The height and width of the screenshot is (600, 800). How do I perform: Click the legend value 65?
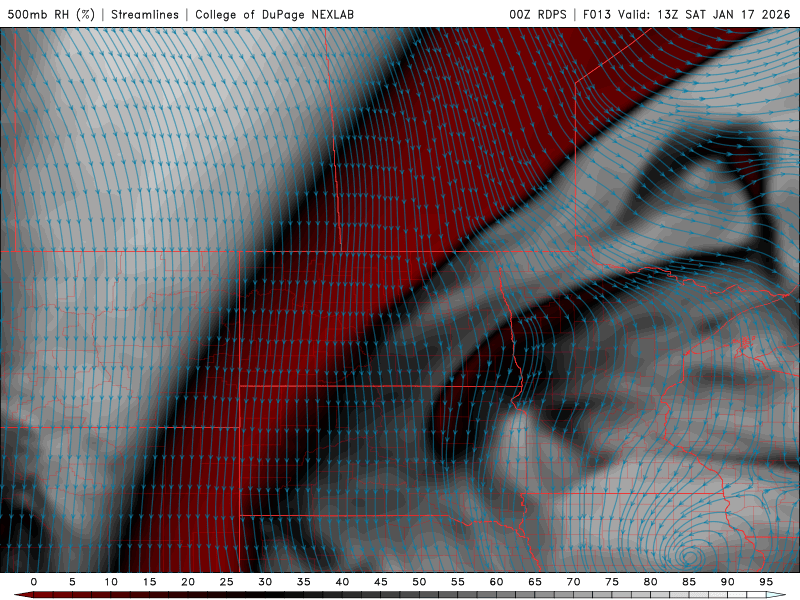point(535,582)
